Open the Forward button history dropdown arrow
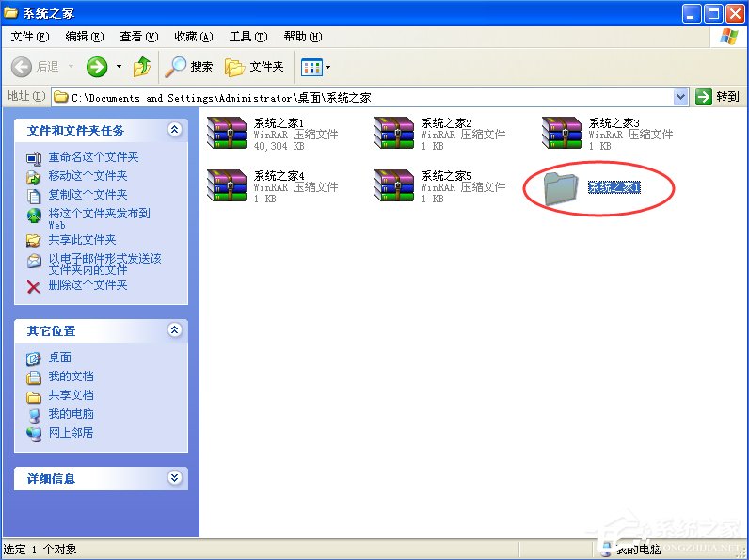The image size is (749, 560). [x=119, y=67]
